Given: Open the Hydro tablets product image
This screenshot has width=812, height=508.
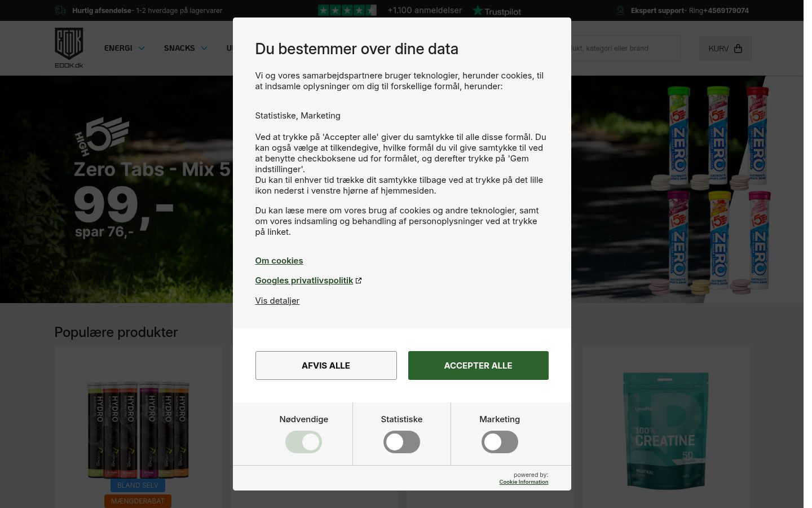Looking at the screenshot, I should (x=138, y=430).
